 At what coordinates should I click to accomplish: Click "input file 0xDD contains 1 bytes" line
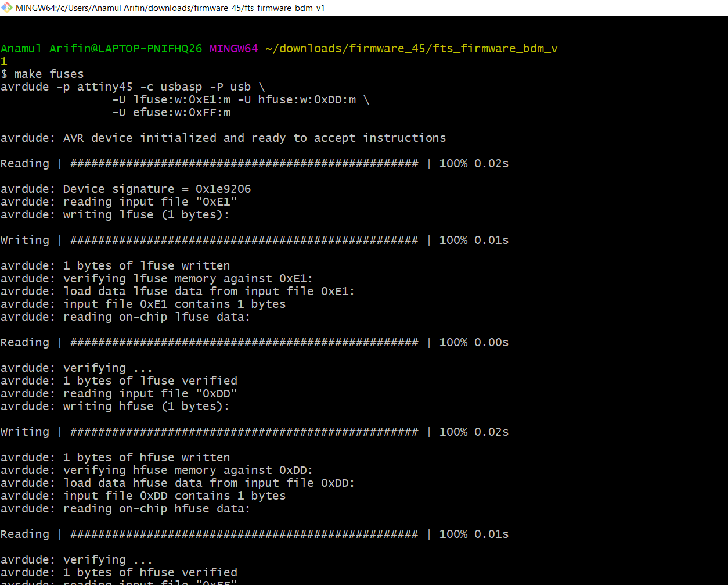click(143, 496)
